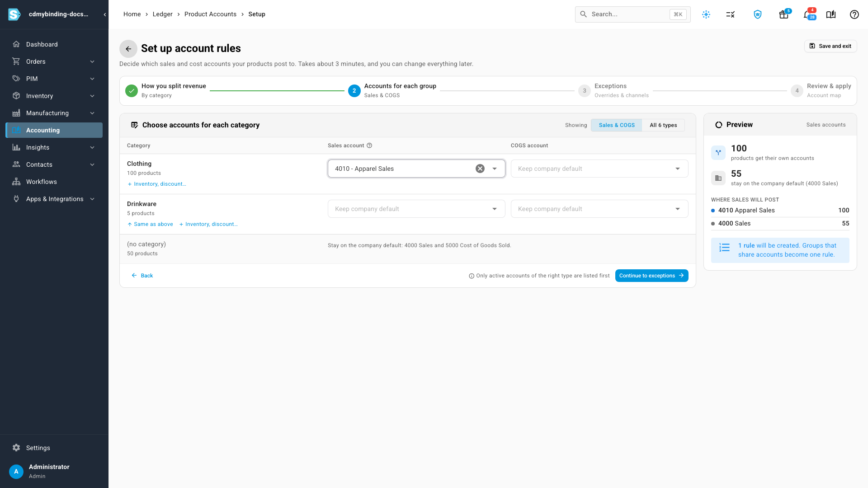The height and width of the screenshot is (488, 868).
Task: Click Inventory, discount… link under Drinkware
Action: click(x=208, y=224)
